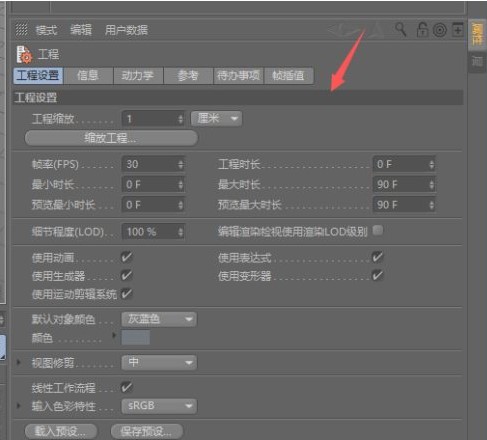Open the 厘米 unit dropdown
The image size is (487, 440).
click(x=216, y=118)
